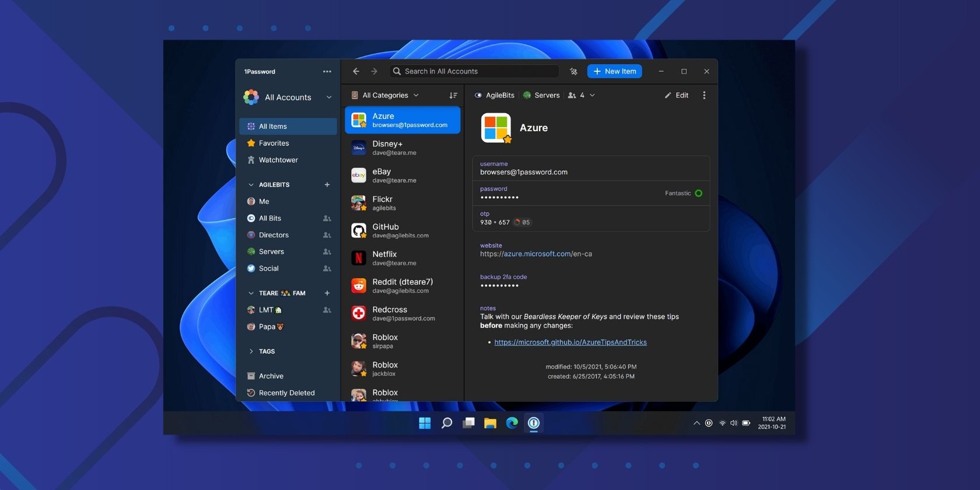Click the Watchtower icon in sidebar
Image resolution: width=980 pixels, height=490 pixels.
pos(251,160)
